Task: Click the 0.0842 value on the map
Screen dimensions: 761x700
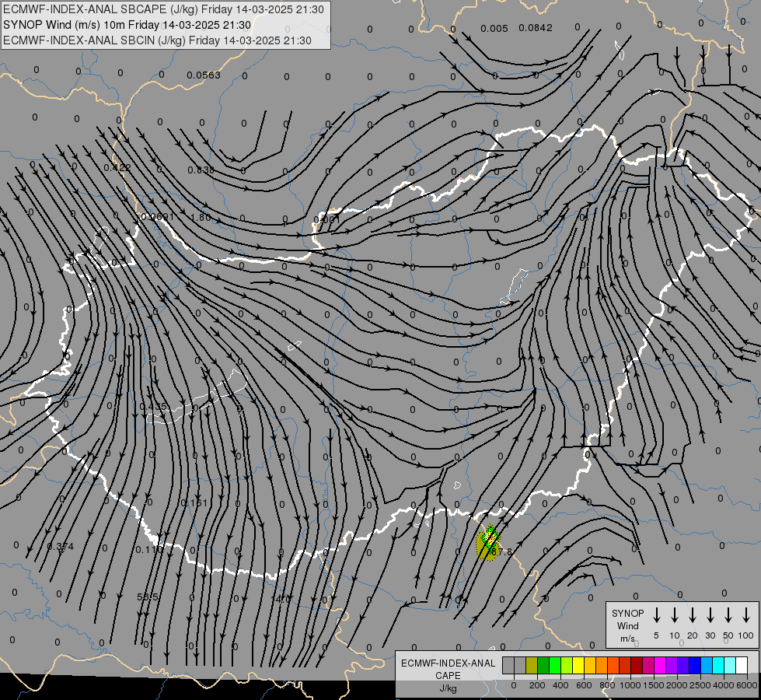Action: (x=536, y=28)
